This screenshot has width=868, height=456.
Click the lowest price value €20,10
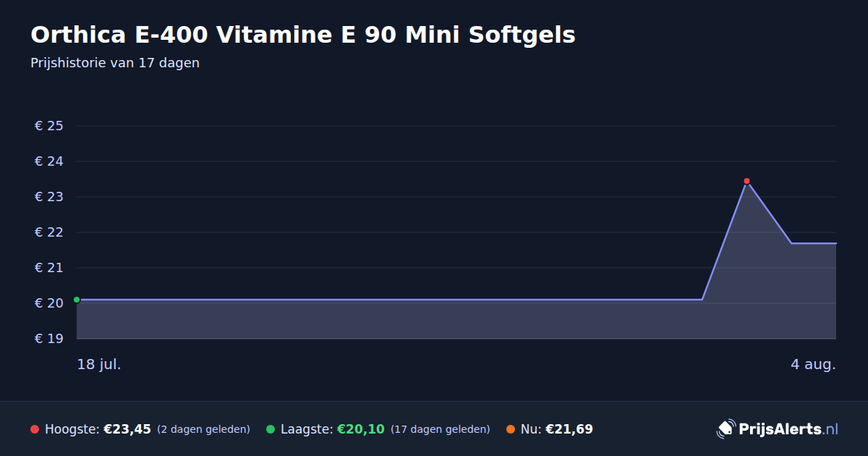click(361, 429)
